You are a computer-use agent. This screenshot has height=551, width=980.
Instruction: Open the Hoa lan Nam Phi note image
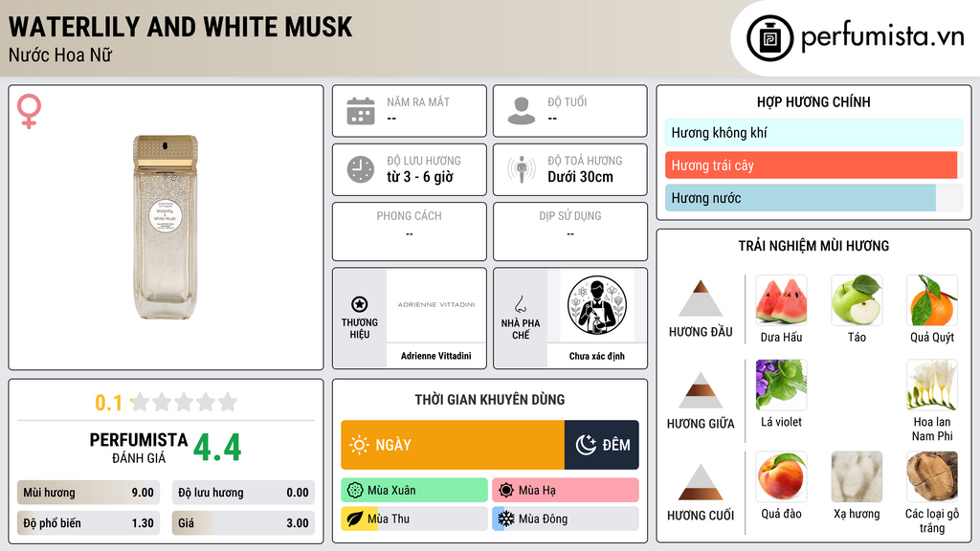pyautogui.click(x=932, y=385)
